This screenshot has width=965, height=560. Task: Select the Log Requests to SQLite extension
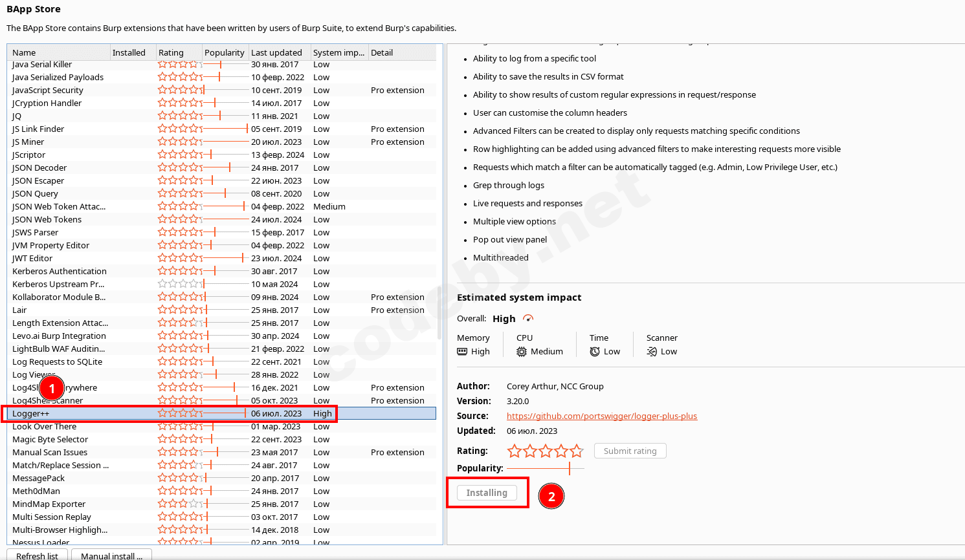pos(221,361)
